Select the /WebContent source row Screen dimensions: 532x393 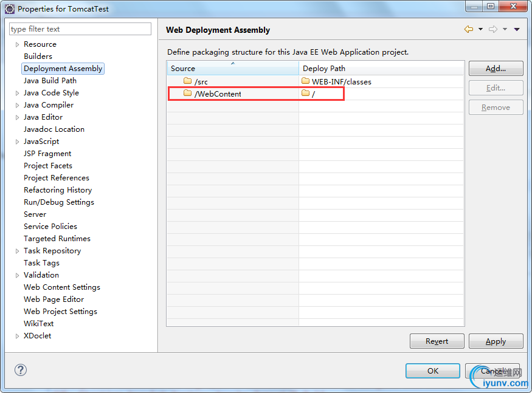[x=233, y=94]
